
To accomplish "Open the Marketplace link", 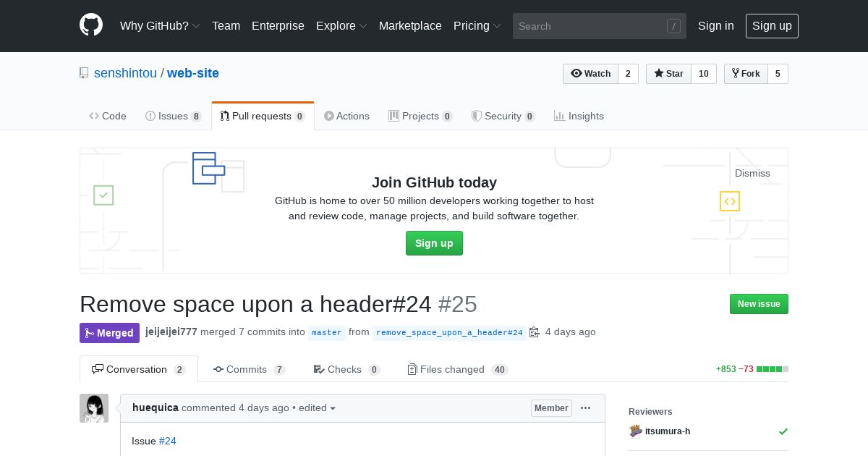I will click(410, 25).
